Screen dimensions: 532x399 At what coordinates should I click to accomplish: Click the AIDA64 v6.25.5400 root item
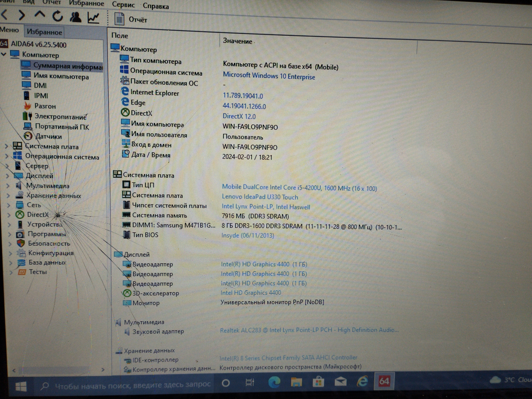(33, 44)
